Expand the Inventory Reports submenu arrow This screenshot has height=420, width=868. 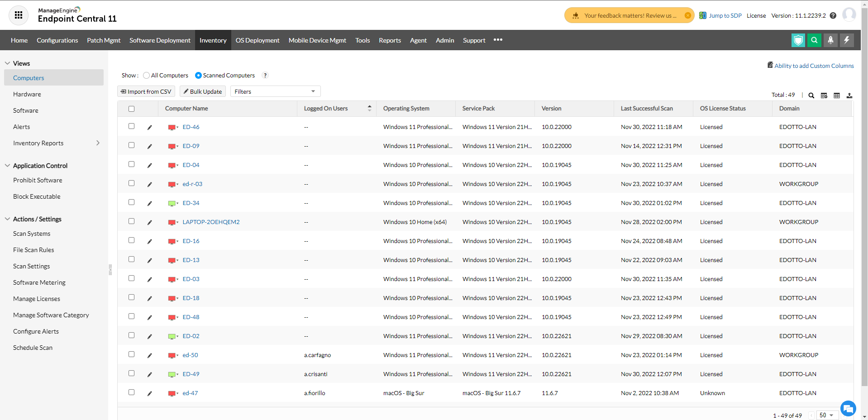coord(98,143)
